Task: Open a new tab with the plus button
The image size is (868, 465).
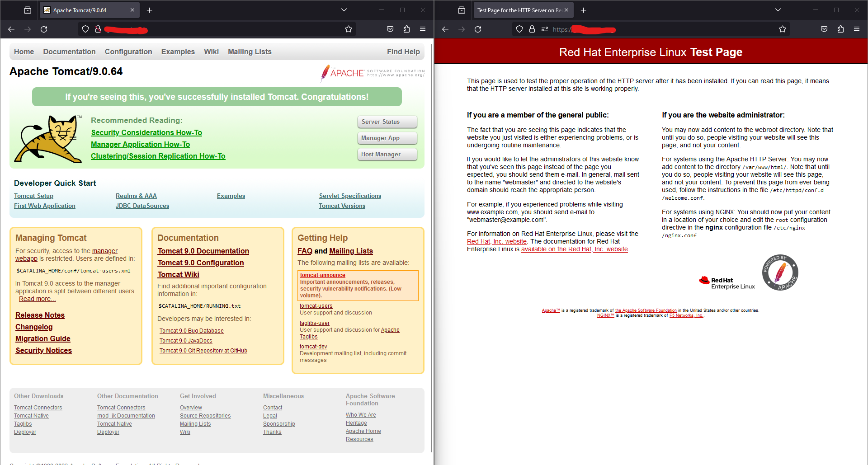Action: (150, 9)
